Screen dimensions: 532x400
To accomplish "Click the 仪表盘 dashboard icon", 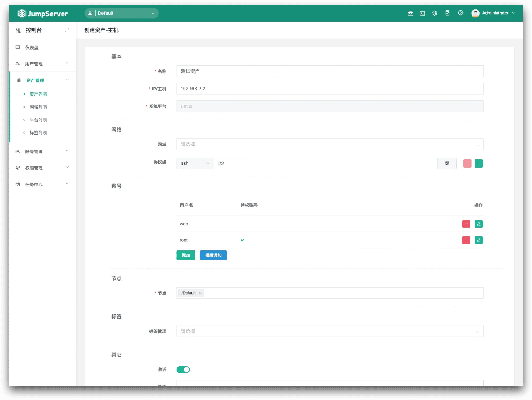I will [18, 47].
